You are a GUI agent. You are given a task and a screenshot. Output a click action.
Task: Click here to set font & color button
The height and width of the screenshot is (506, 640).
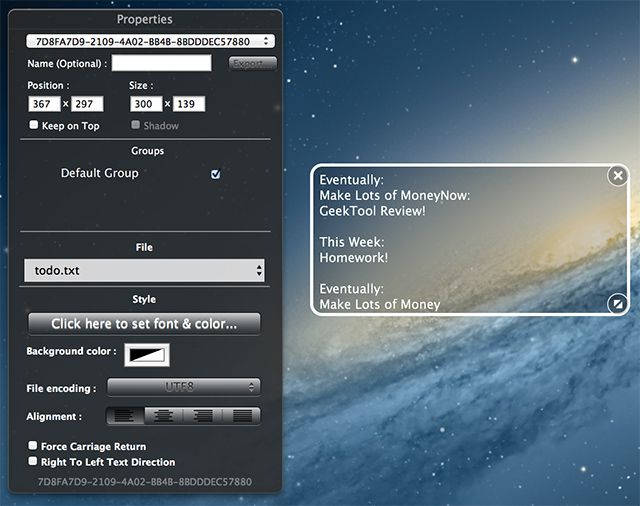coord(144,324)
